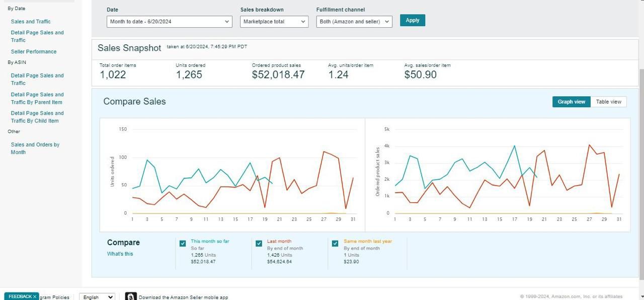Uncheck the Last month comparison checkbox

click(259, 244)
